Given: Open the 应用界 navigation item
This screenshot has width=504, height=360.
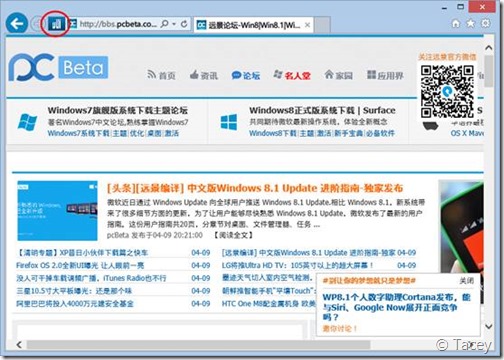Looking at the screenshot, I should (385, 75).
